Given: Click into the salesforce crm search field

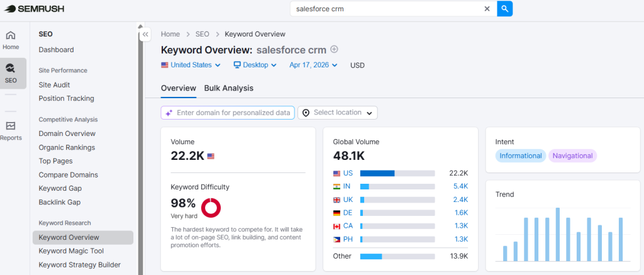Looking at the screenshot, I should pyautogui.click(x=387, y=9).
